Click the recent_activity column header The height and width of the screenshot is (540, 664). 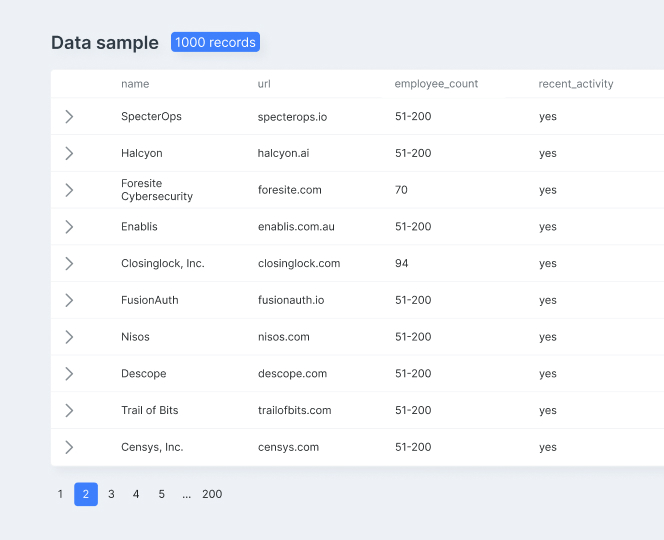click(575, 84)
